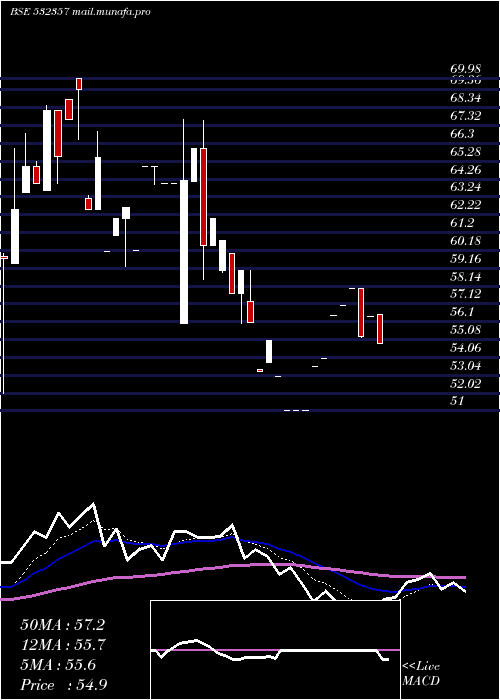The height and width of the screenshot is (700, 500).
Task: Click the 51 price axis label
Action: [x=457, y=400]
